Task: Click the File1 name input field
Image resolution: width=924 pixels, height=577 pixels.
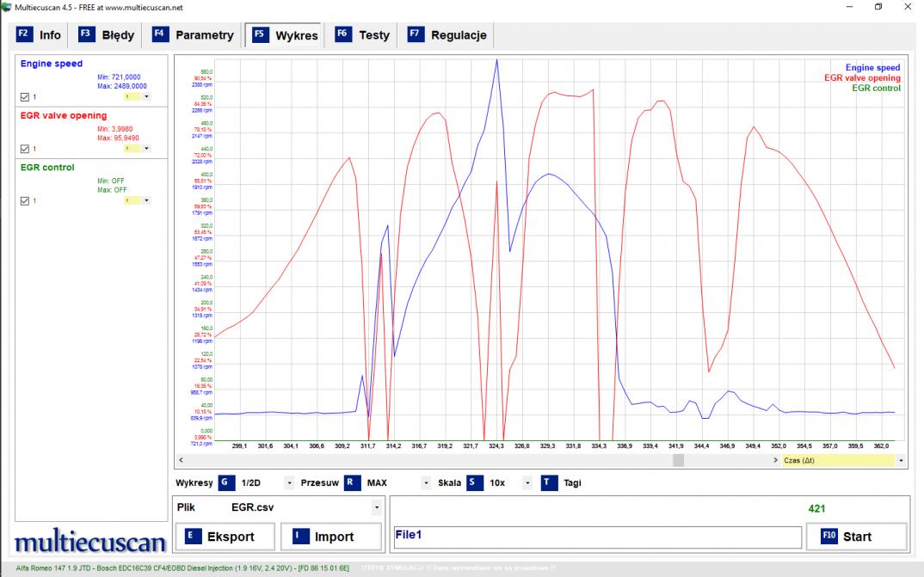Action: click(596, 537)
